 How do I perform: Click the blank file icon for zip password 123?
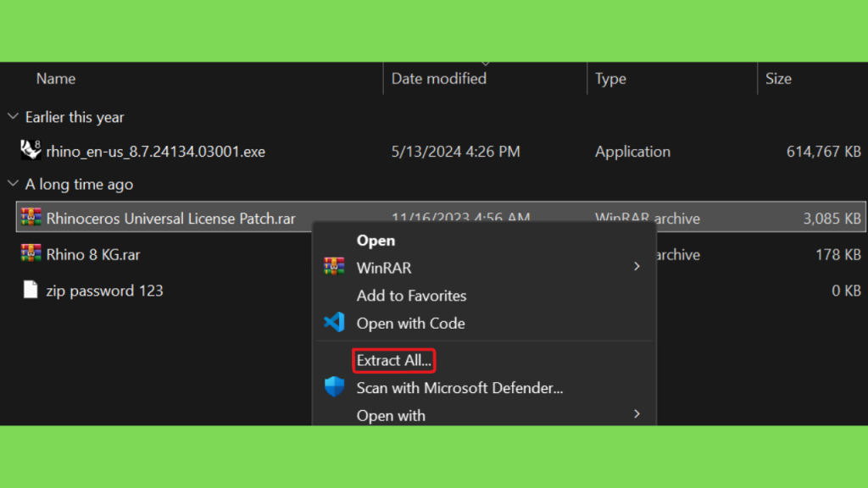(31, 290)
